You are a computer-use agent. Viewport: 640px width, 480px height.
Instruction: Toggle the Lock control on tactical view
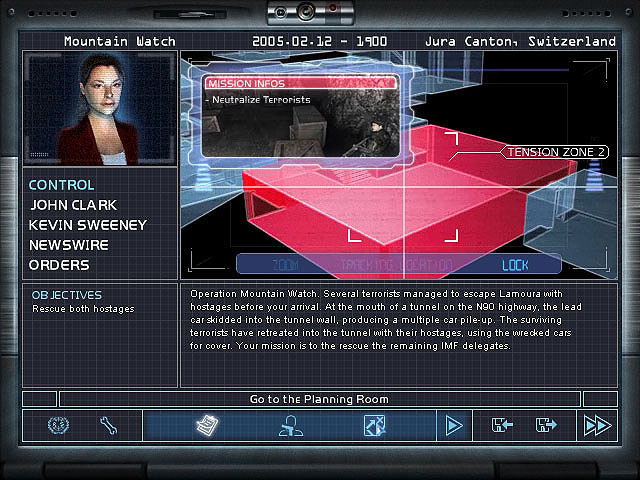coord(515,265)
